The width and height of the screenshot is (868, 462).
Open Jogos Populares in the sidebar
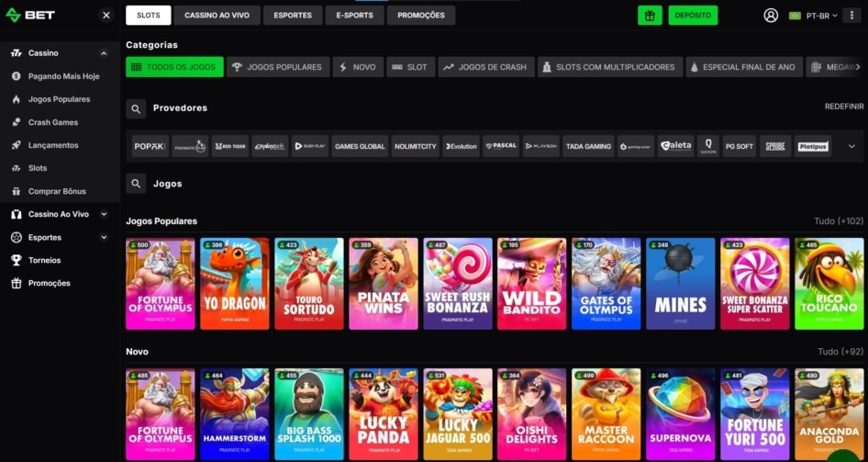click(60, 99)
